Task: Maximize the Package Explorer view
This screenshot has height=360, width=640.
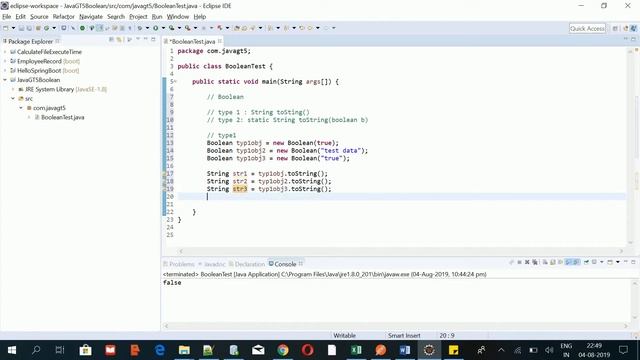Action: tap(153, 39)
